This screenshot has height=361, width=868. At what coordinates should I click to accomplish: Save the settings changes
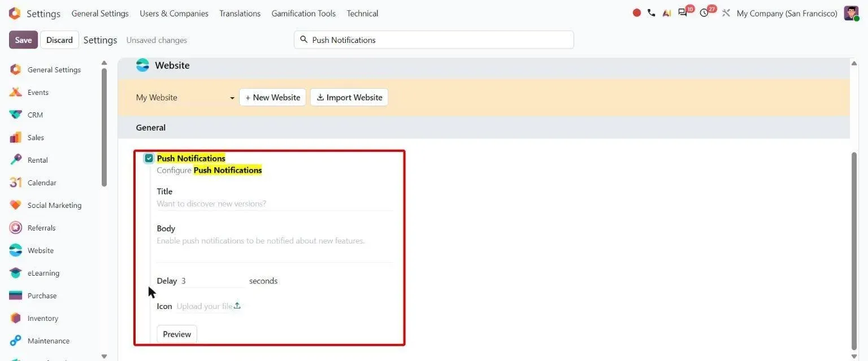[x=23, y=40]
